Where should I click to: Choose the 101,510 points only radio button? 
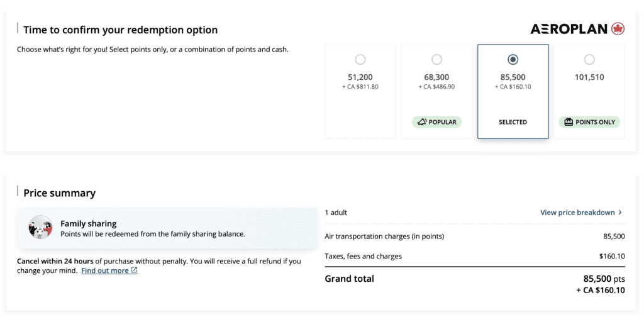[589, 59]
